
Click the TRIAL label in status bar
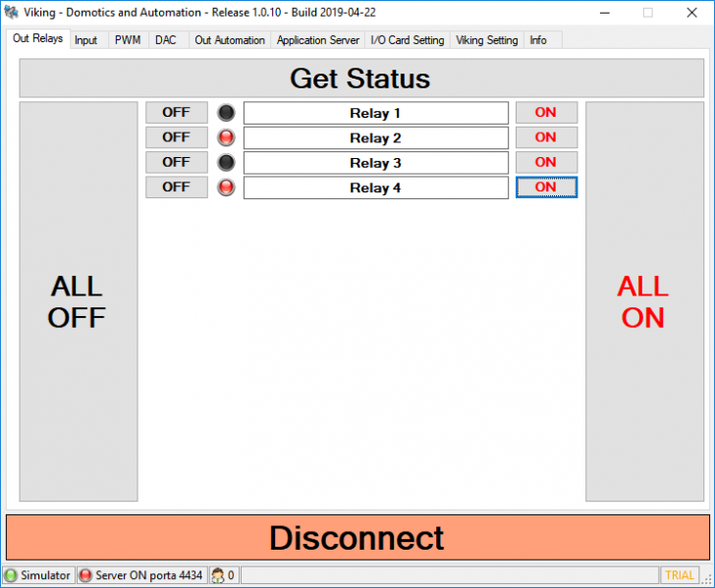pos(680,575)
